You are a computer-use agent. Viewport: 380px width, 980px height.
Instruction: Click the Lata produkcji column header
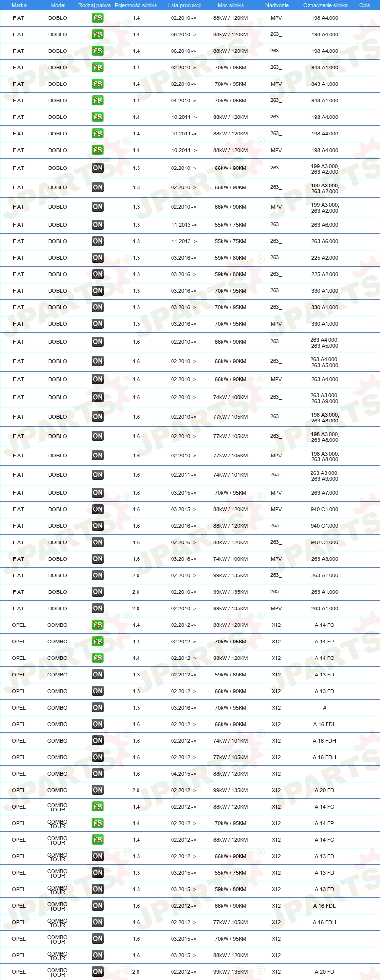point(185,5)
